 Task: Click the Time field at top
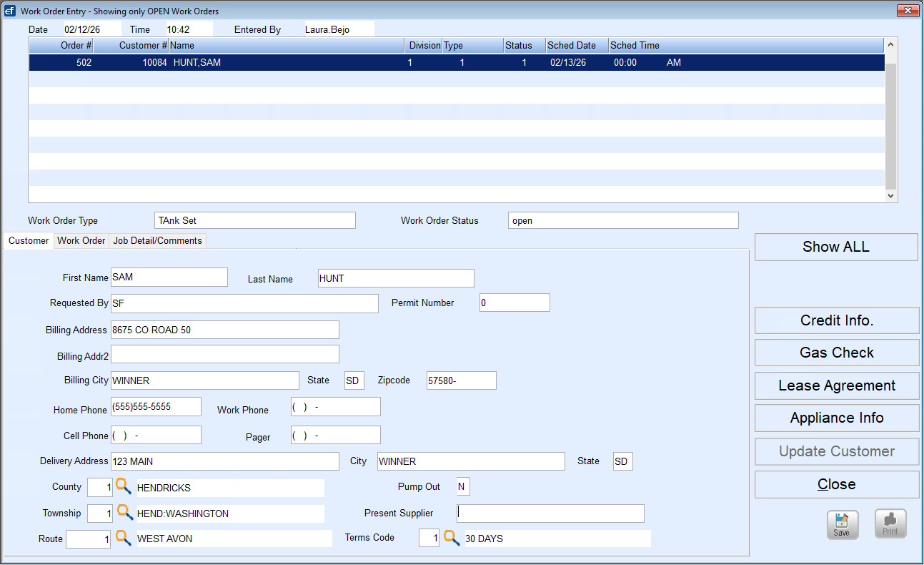click(x=189, y=29)
